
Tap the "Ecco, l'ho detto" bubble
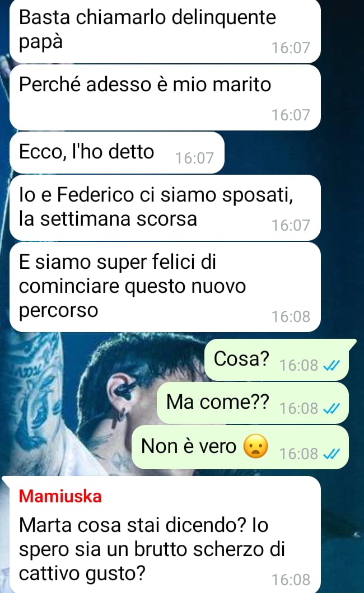point(117,152)
